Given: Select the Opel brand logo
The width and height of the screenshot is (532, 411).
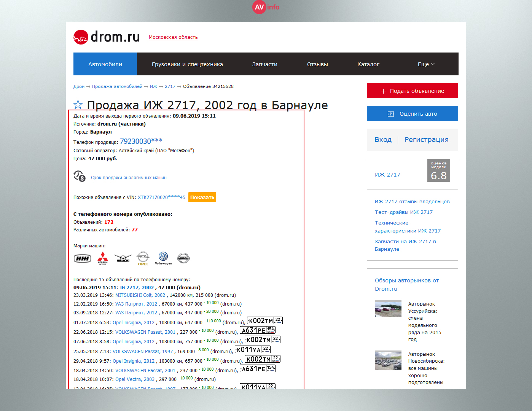Looking at the screenshot, I should 143,258.
